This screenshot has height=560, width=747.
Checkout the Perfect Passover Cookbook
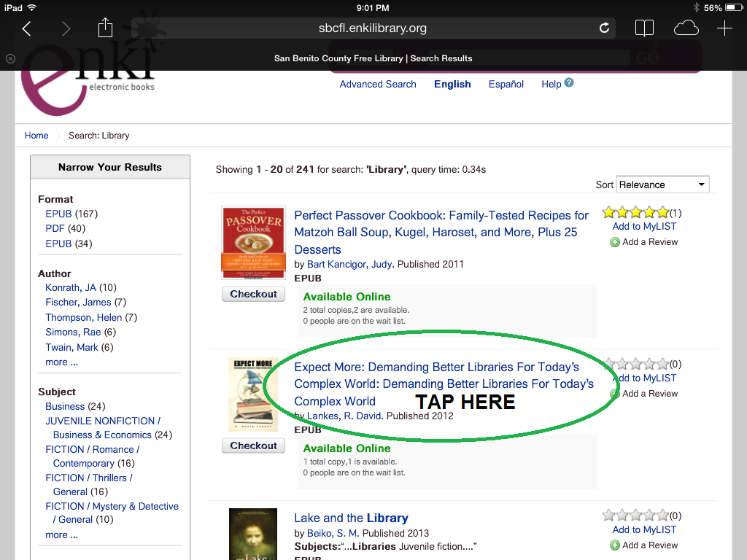(253, 295)
